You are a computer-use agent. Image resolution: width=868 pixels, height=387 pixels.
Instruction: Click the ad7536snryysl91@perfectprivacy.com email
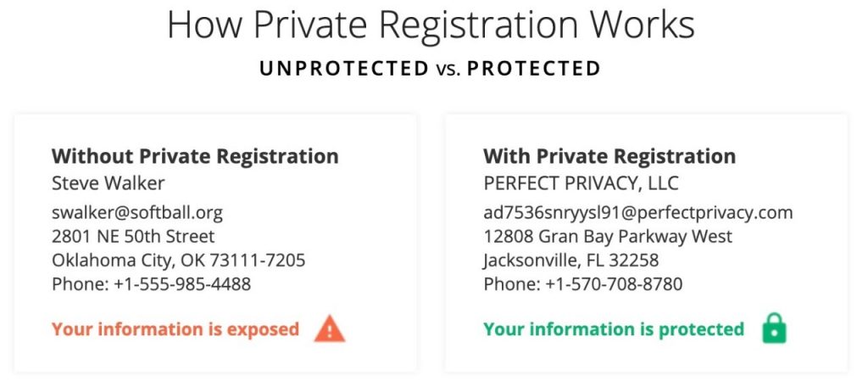[638, 212]
